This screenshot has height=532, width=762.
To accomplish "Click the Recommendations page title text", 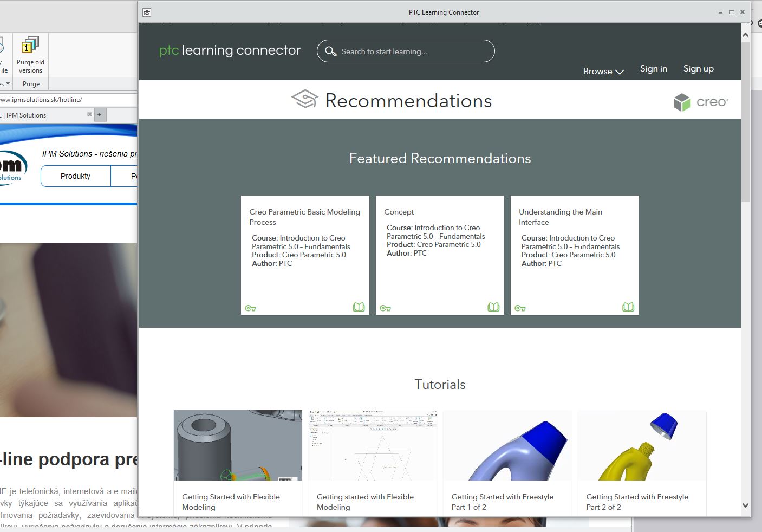I will pos(408,101).
